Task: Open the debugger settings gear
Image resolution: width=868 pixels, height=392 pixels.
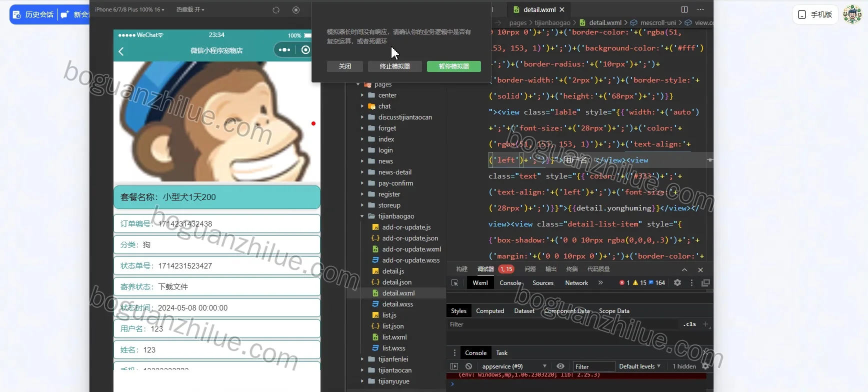Action: (677, 282)
